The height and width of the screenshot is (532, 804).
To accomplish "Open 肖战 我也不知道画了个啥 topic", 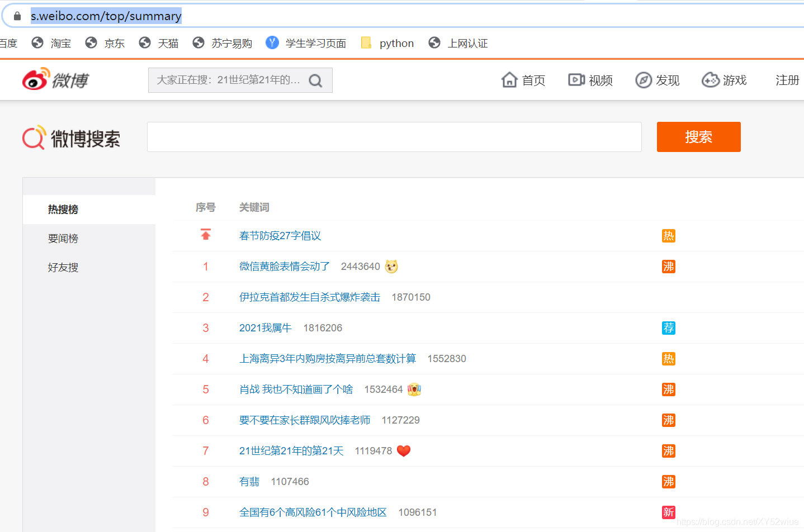I will pos(296,389).
